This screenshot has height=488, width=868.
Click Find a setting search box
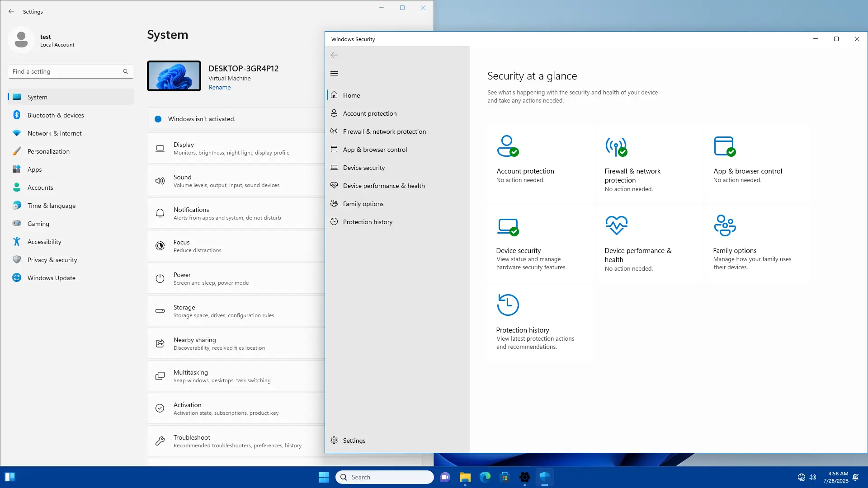tap(67, 71)
